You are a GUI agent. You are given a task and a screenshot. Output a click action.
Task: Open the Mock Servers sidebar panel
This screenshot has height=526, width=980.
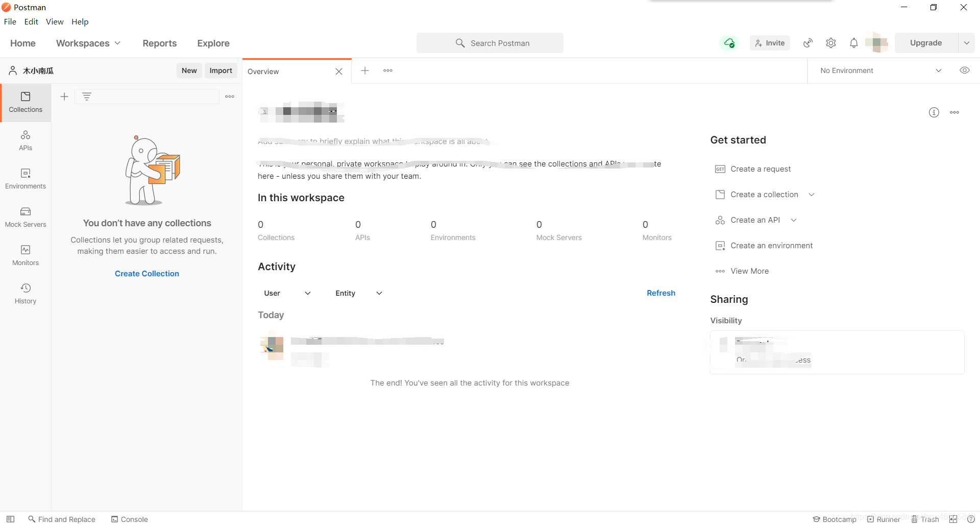[26, 218]
